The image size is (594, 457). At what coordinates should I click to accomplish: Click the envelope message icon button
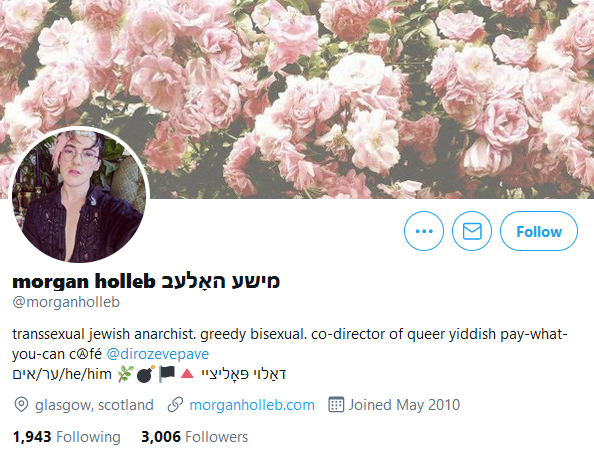pyautogui.click(x=472, y=231)
